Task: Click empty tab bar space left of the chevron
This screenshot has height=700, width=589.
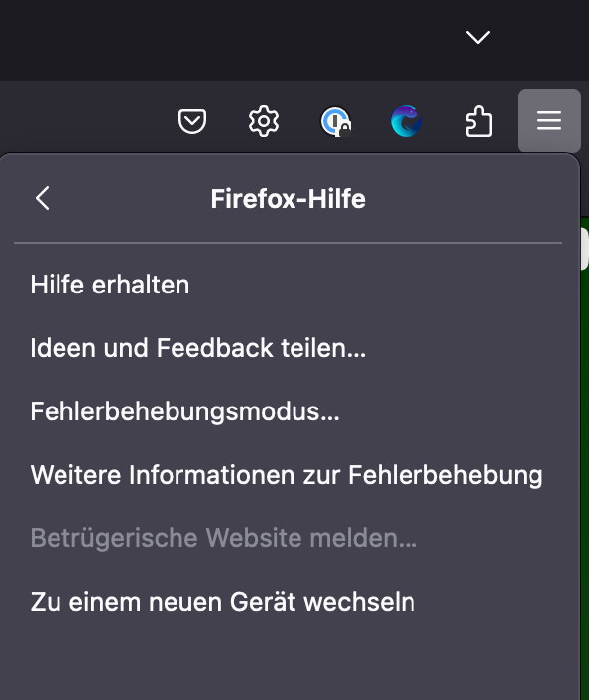Action: [x=223, y=41]
